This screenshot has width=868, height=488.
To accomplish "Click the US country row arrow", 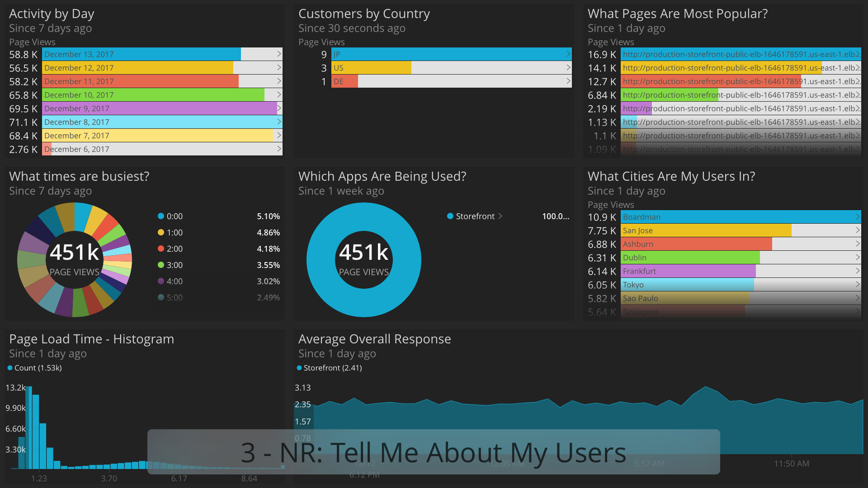I will click(x=568, y=68).
